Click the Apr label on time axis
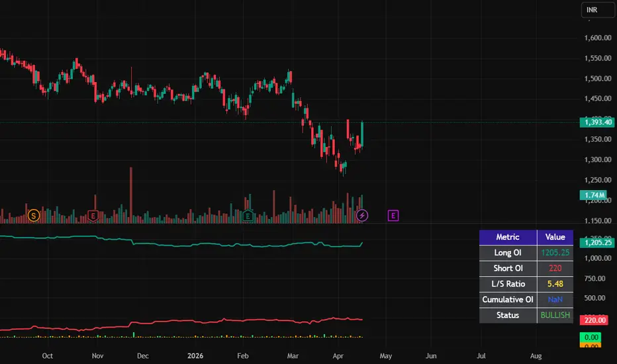The width and height of the screenshot is (617, 364). point(338,356)
